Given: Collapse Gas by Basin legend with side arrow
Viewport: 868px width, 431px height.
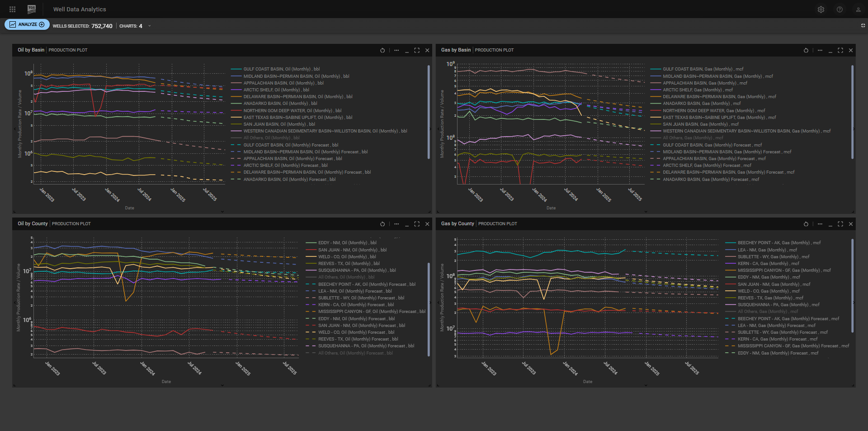Looking at the screenshot, I should [x=854, y=129].
